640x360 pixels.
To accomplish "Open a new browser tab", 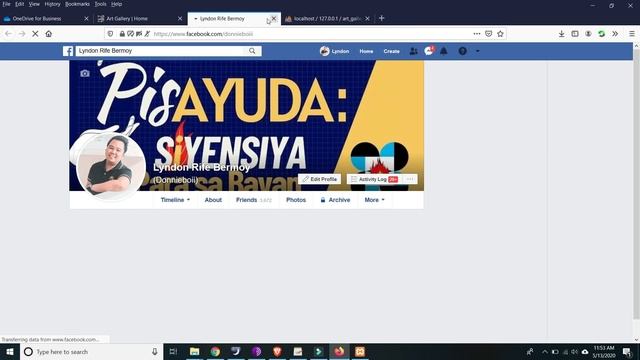I will tap(381, 18).
